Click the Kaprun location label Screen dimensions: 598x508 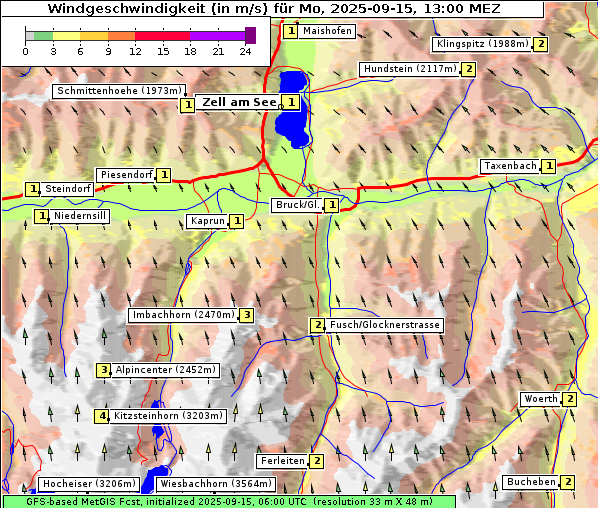click(208, 221)
